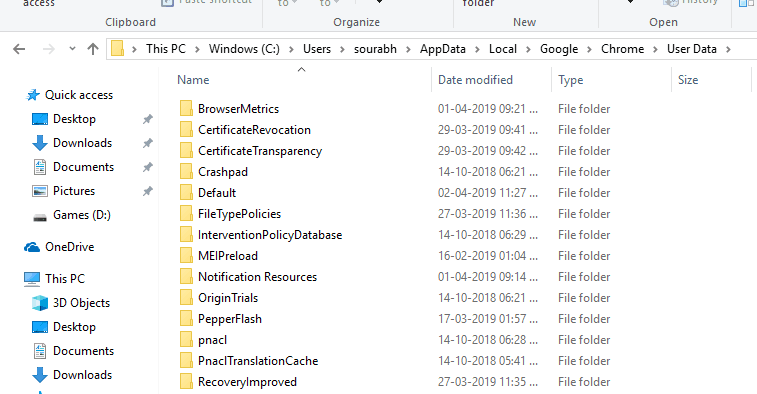757x394 pixels.
Task: Navigate to Google breadcrumb
Action: click(559, 49)
